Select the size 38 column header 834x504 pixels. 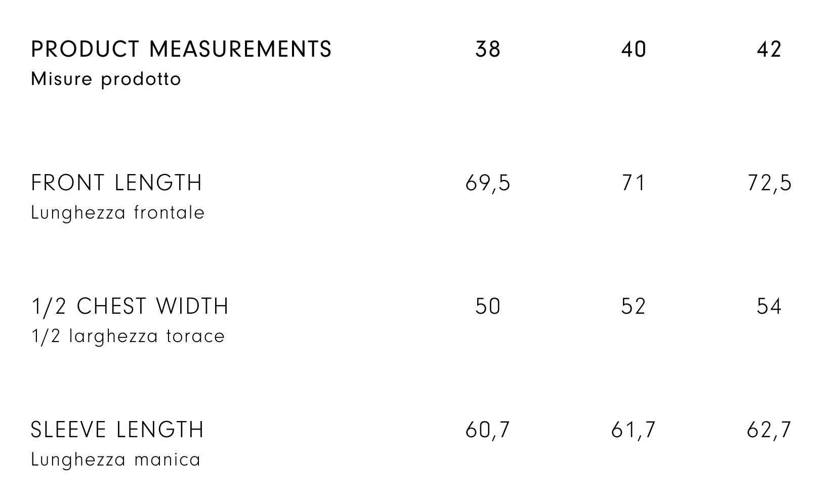[488, 50]
